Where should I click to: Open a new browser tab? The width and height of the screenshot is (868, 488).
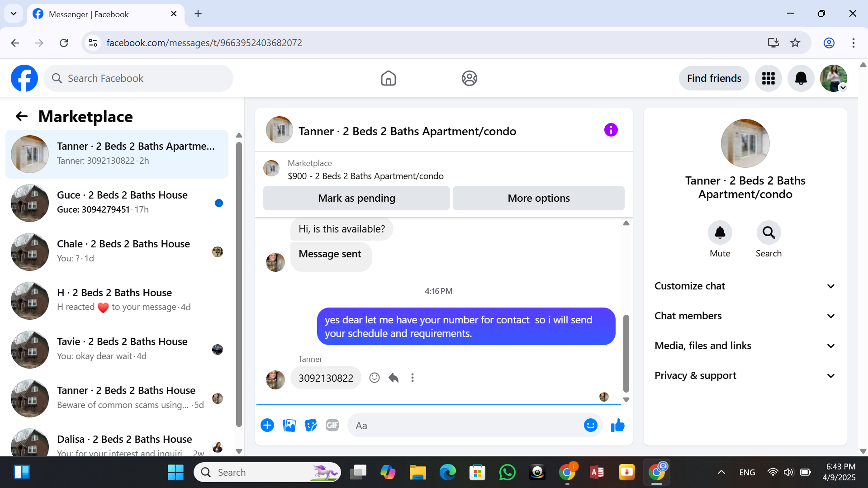(198, 14)
